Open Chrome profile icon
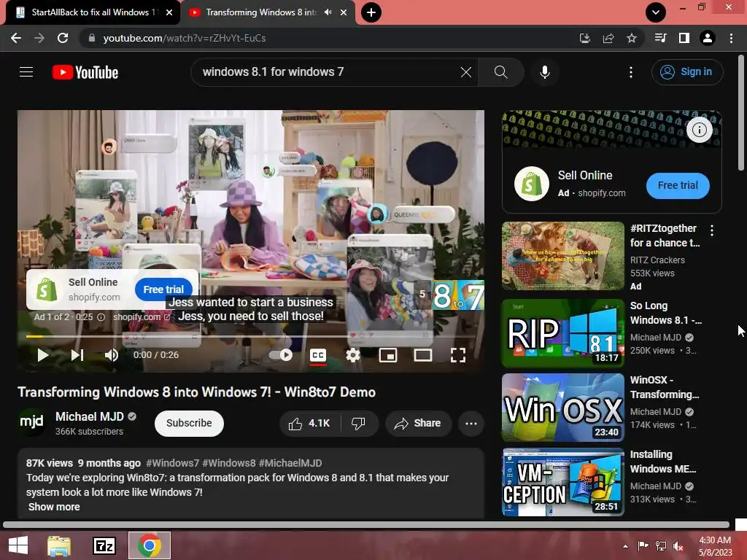This screenshot has height=560, width=747. 708,38
